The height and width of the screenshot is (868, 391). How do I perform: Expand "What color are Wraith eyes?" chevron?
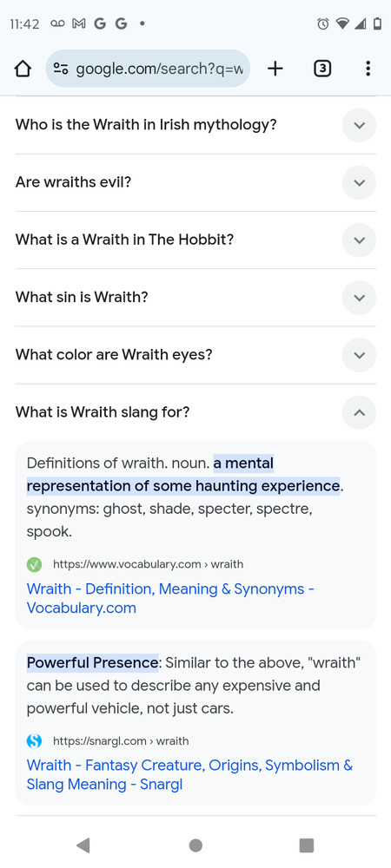click(360, 355)
